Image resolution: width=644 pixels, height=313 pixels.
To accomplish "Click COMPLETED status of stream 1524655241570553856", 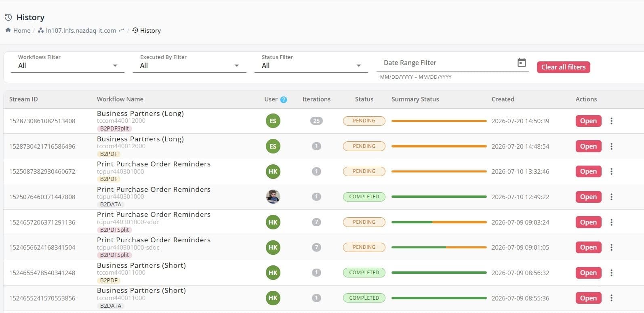I will tap(364, 298).
